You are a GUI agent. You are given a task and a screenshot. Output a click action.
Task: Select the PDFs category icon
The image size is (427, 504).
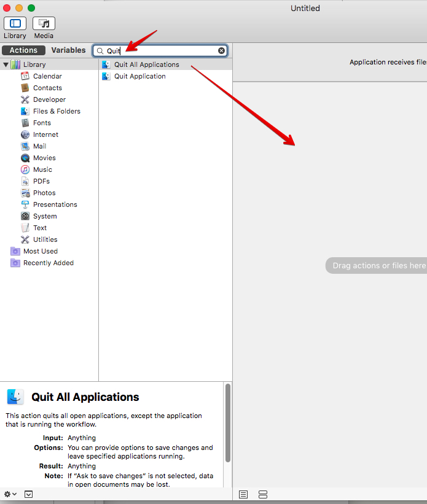tap(25, 181)
